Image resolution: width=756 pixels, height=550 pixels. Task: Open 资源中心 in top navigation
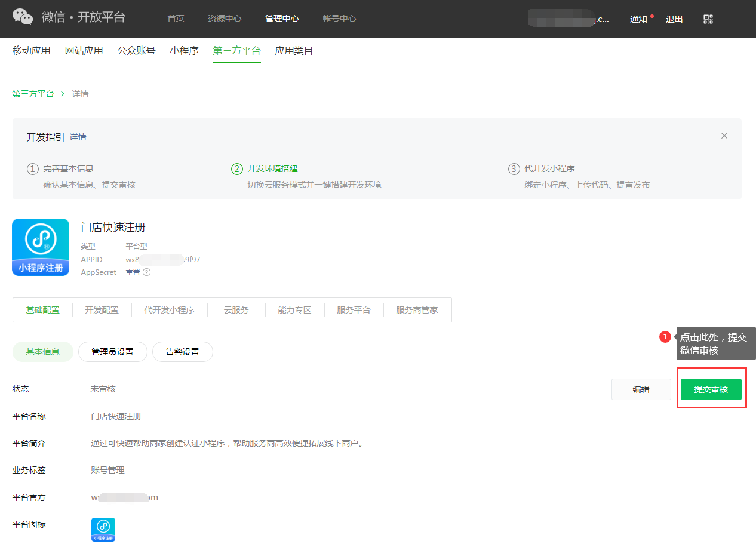[x=225, y=19]
